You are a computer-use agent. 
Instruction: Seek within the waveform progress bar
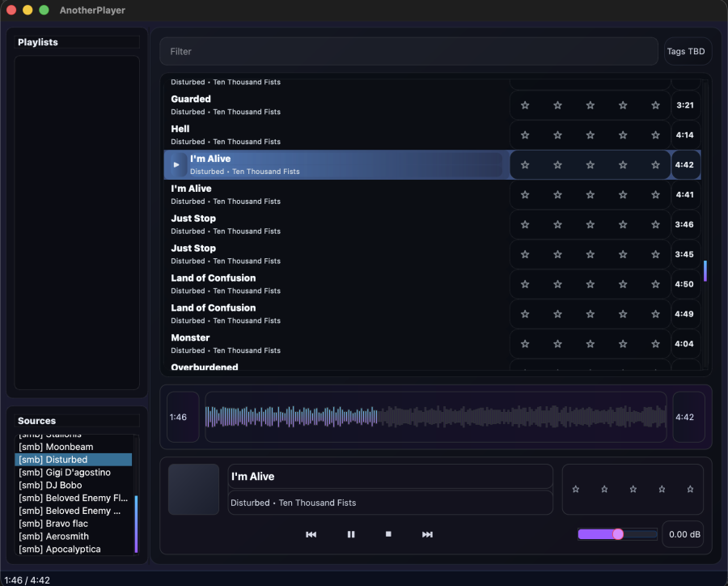[x=436, y=417]
